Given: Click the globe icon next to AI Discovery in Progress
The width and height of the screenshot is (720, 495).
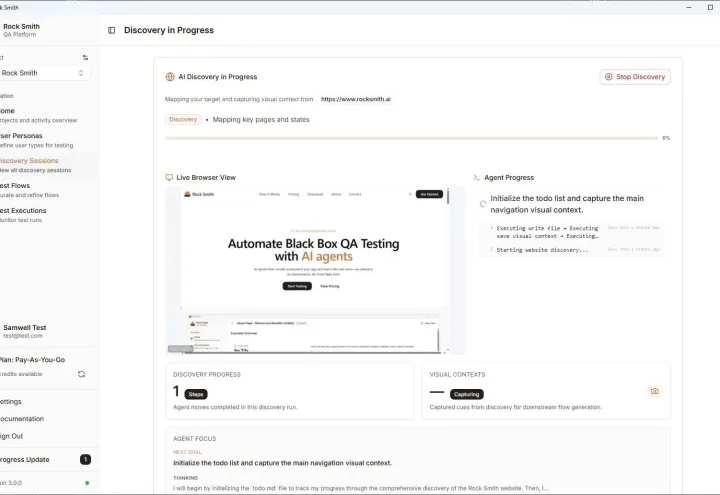Looking at the screenshot, I should [170, 77].
